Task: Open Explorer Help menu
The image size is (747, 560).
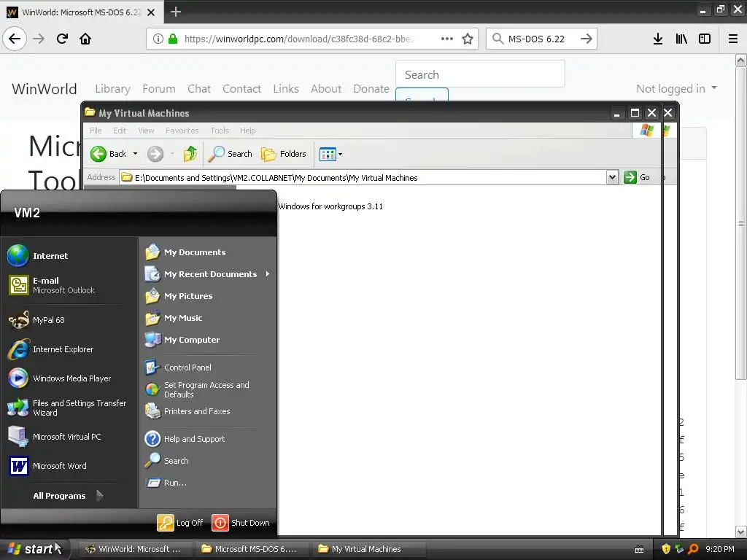Action: tap(248, 131)
